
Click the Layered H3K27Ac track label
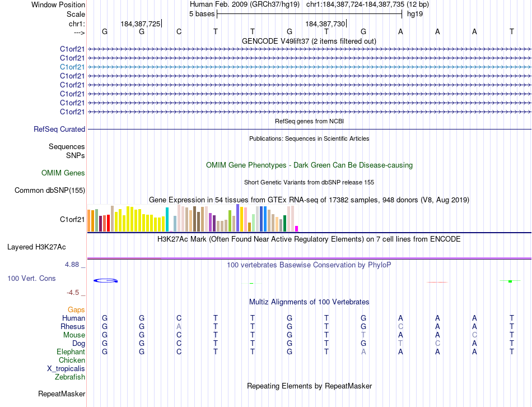tap(36, 247)
